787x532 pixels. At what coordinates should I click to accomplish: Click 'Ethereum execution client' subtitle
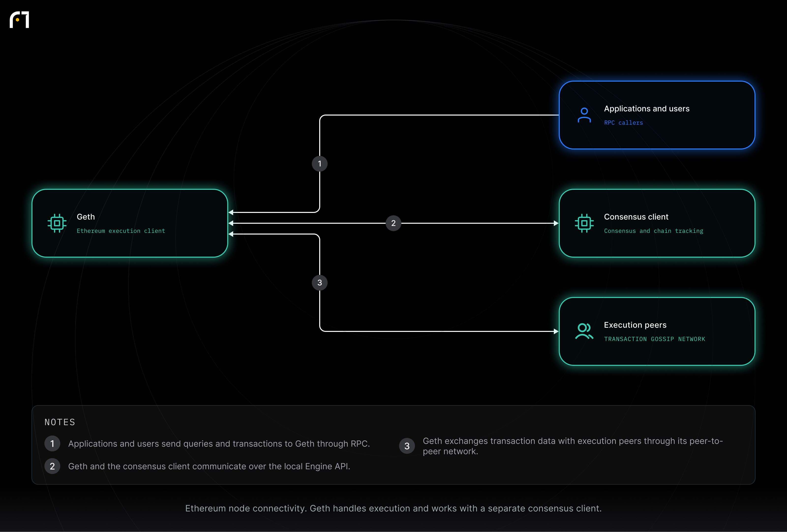pyautogui.click(x=121, y=231)
